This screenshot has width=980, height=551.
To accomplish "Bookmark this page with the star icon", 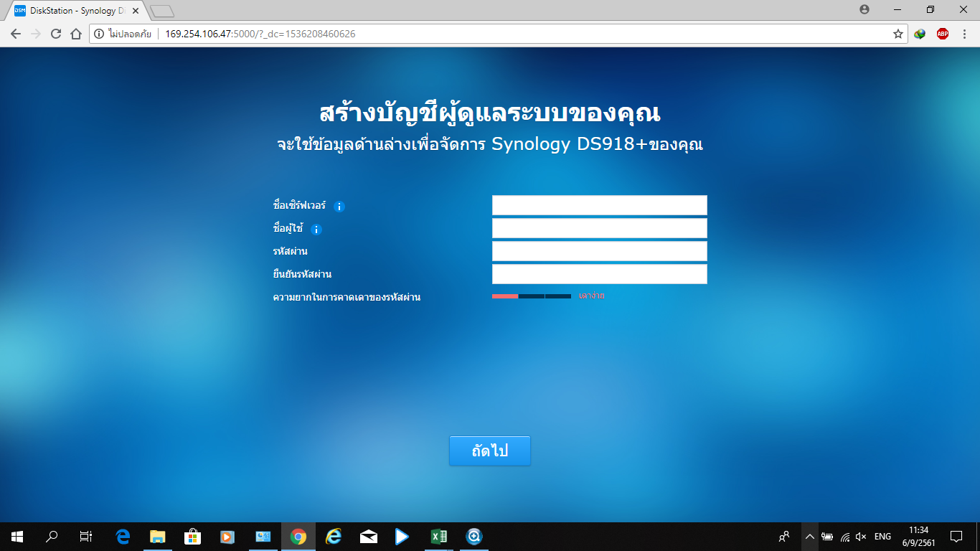I will point(897,34).
